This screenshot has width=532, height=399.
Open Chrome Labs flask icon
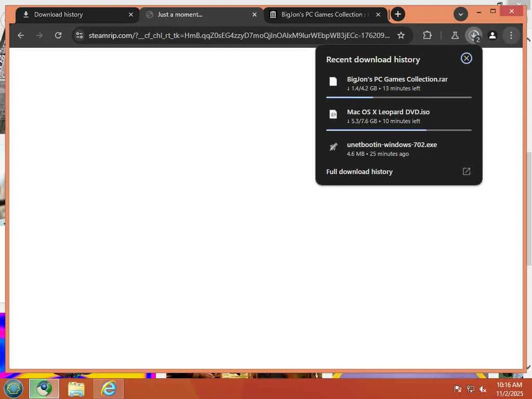(x=455, y=35)
